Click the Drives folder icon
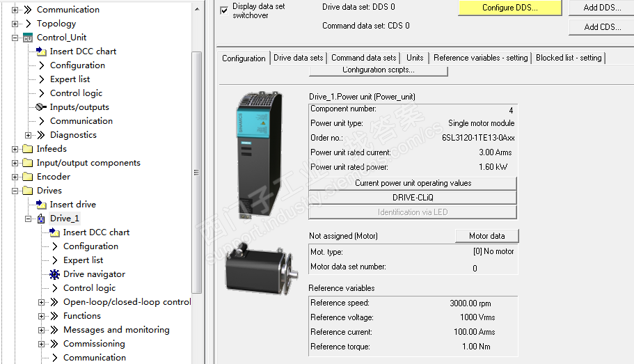Viewport: 634px width, 364px height. (x=28, y=191)
